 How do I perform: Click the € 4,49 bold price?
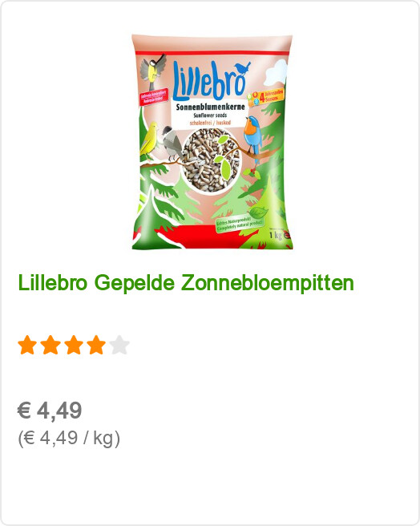point(50,410)
